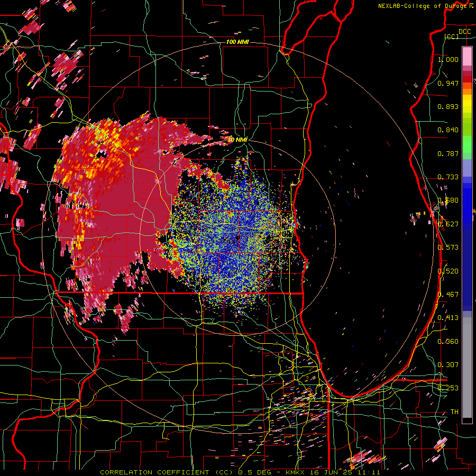Image resolution: width=476 pixels, height=476 pixels.
Task: Click the 0.733 scale value
Action: coord(448,177)
